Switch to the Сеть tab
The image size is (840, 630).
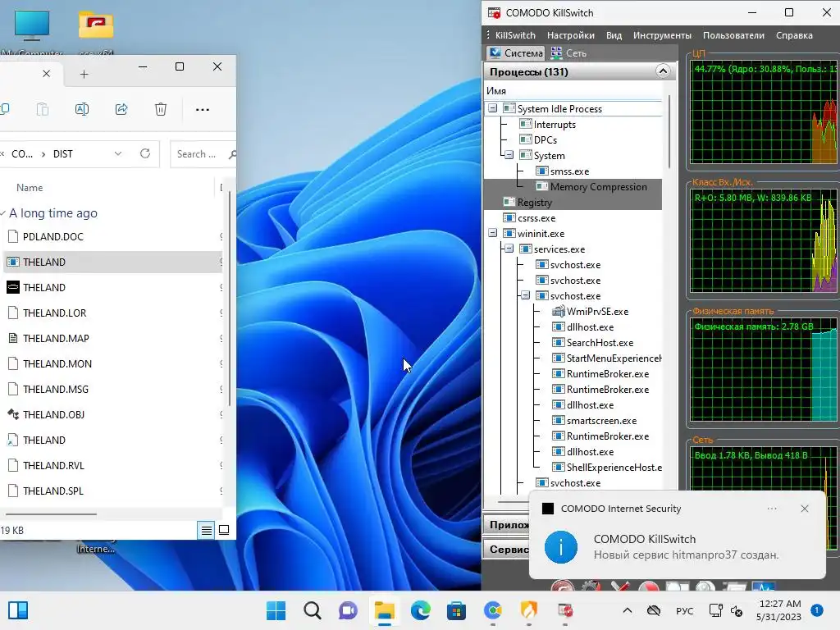pos(569,53)
